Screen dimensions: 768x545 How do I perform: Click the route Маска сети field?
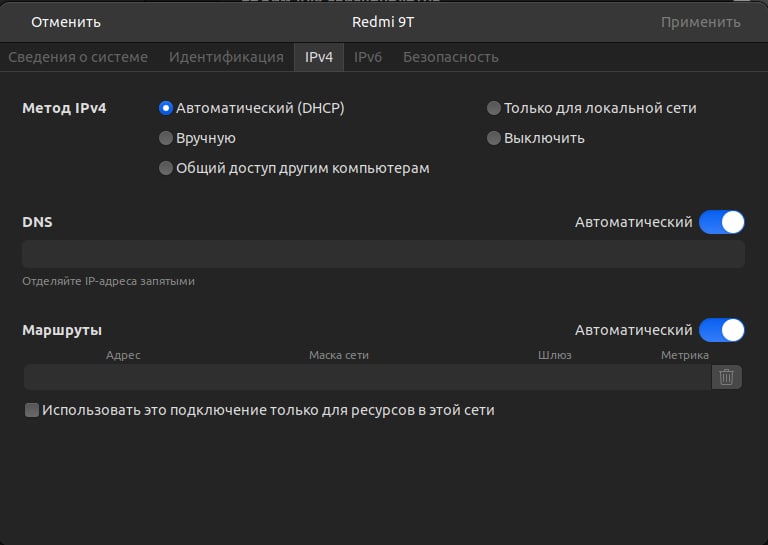pos(338,377)
